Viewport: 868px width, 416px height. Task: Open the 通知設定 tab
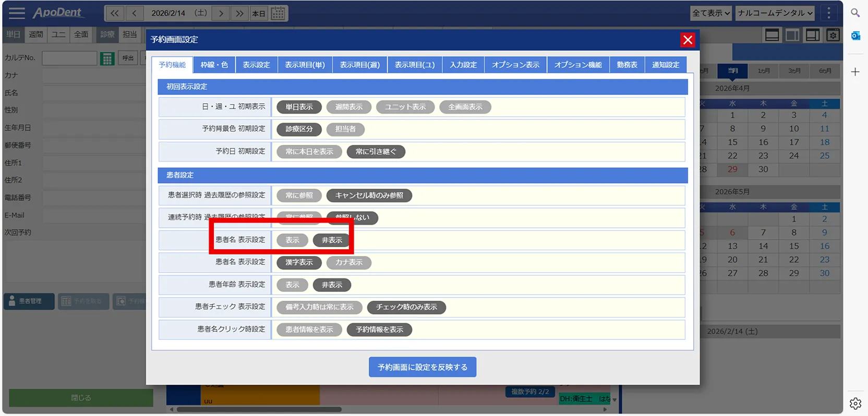point(666,65)
